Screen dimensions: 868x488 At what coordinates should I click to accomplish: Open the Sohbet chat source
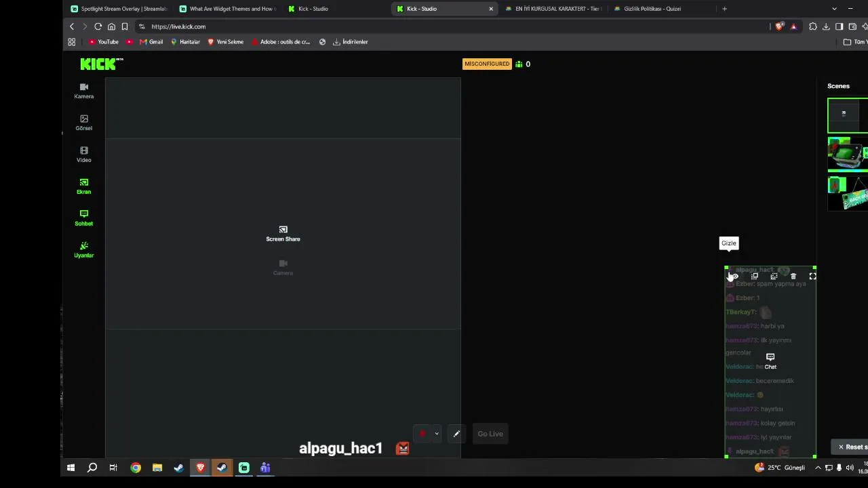(84, 218)
